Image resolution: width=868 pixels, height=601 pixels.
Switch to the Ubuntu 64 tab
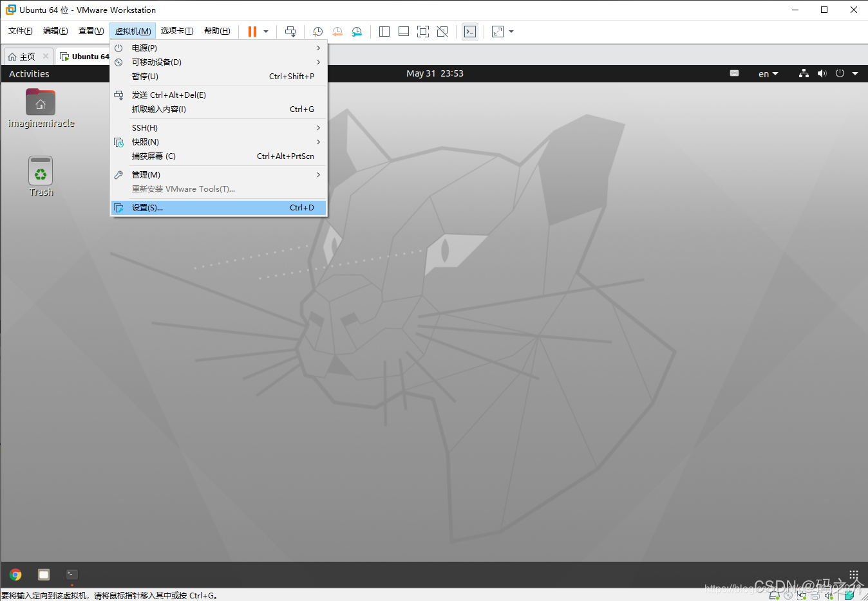[84, 57]
